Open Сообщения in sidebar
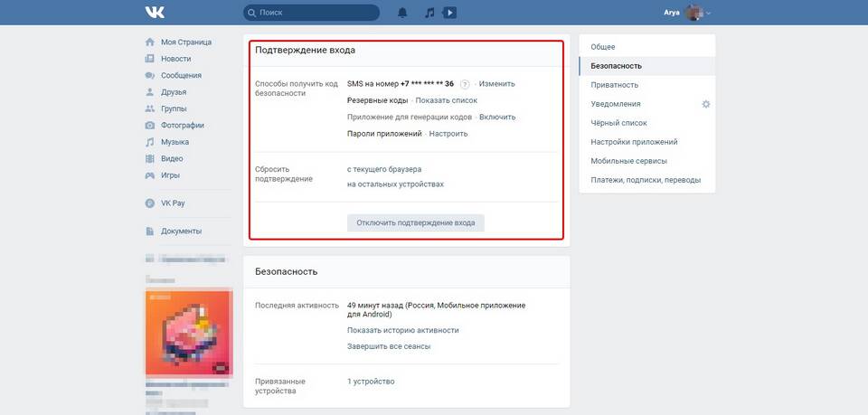Screen dimensions: 868x415 tap(181, 75)
